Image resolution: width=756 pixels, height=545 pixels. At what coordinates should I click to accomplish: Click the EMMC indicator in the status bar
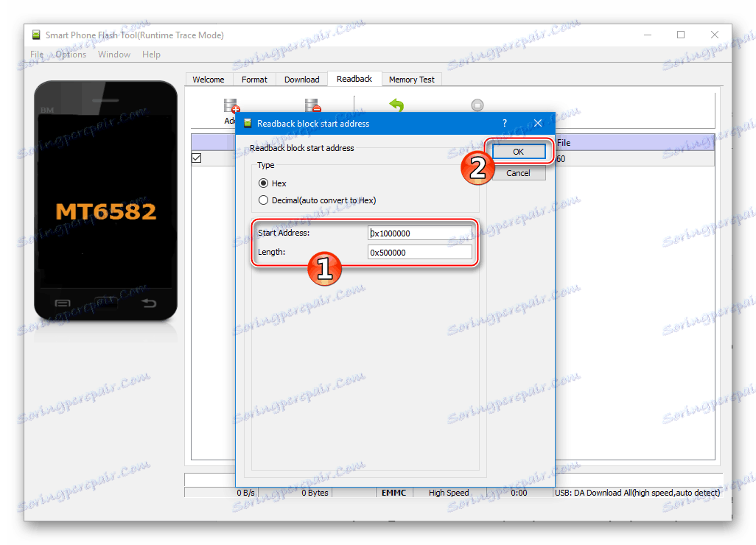(x=393, y=493)
